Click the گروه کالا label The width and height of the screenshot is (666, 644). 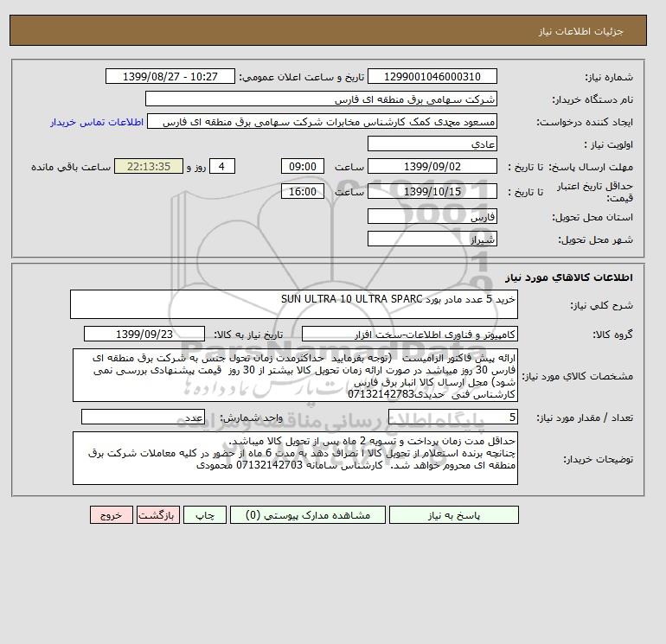(x=613, y=335)
